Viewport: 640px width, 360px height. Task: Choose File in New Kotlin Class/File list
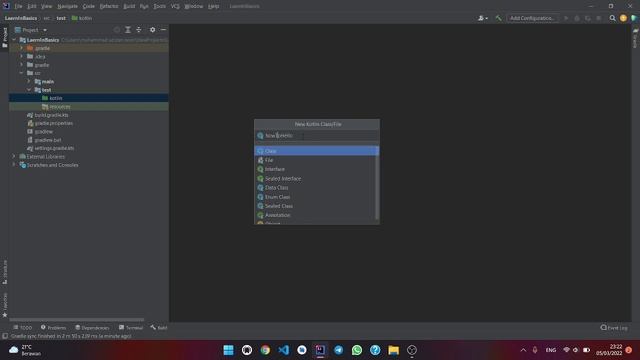tap(315, 160)
